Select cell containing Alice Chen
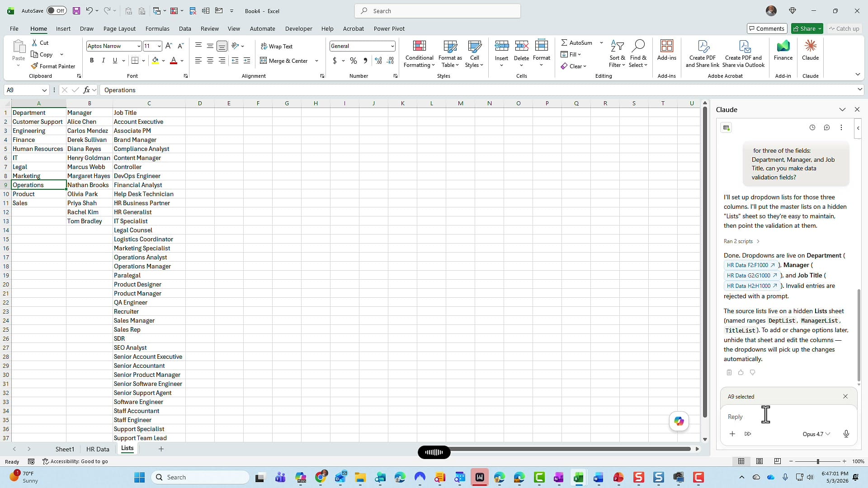Viewport: 868px width, 488px height. click(89, 122)
